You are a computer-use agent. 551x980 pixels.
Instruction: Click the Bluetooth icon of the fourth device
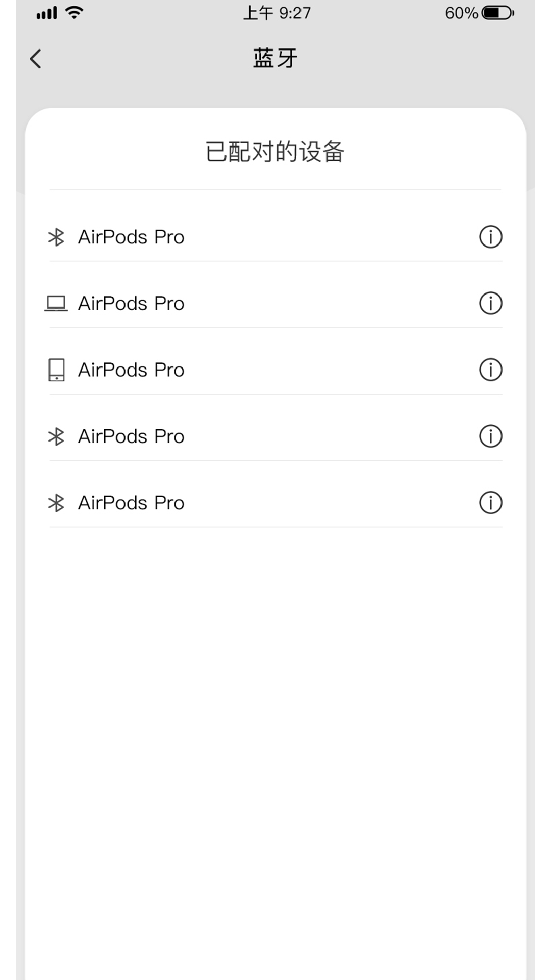(x=56, y=436)
